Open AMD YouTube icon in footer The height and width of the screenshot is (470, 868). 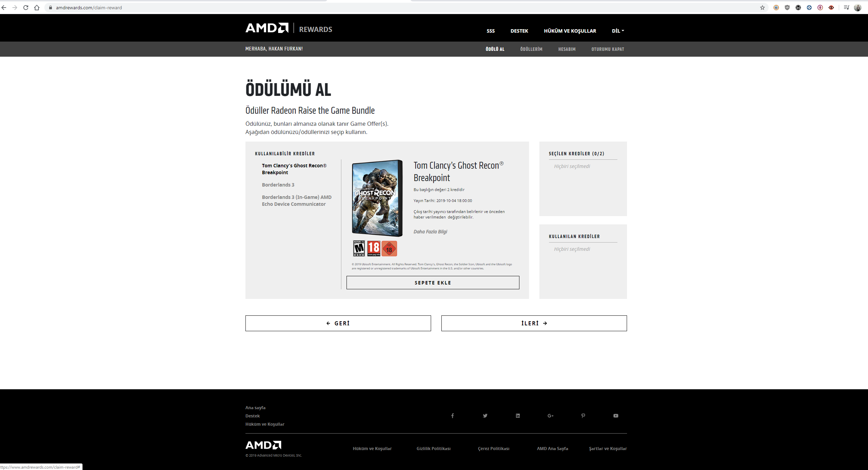tap(616, 416)
